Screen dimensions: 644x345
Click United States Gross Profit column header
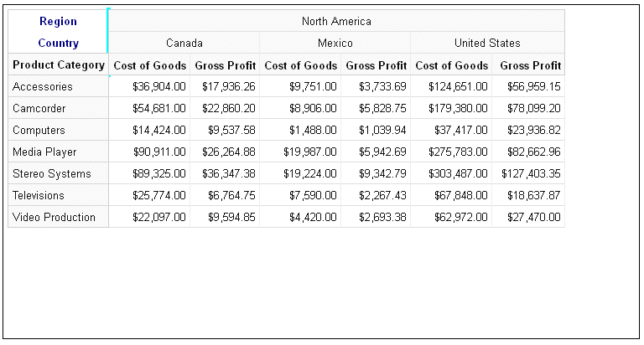click(x=528, y=65)
